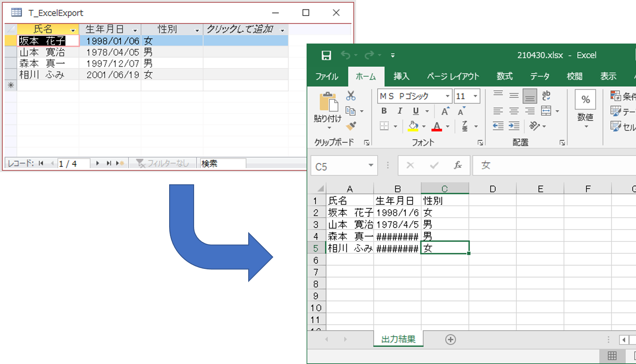Screen dimensions: 636x364
Task: Click the Wrap Text icon
Action: click(x=546, y=96)
